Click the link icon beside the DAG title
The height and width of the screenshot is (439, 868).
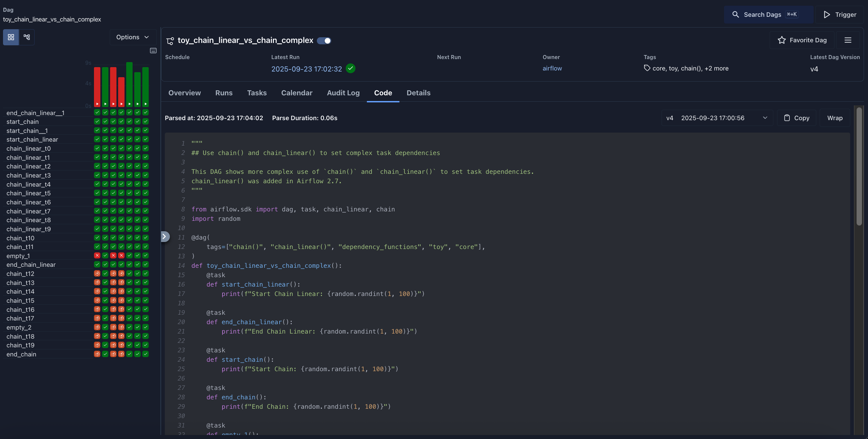(170, 41)
